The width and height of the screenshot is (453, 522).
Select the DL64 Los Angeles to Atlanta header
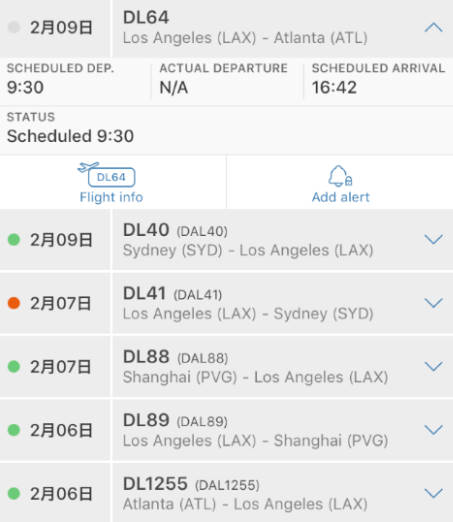[x=226, y=28]
